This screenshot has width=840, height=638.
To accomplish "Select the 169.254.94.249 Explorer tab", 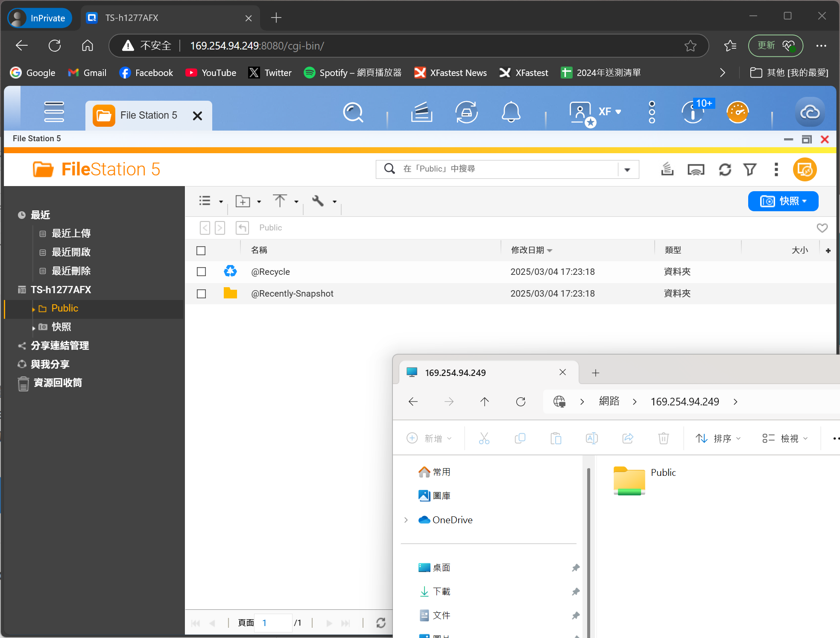I will click(x=489, y=373).
